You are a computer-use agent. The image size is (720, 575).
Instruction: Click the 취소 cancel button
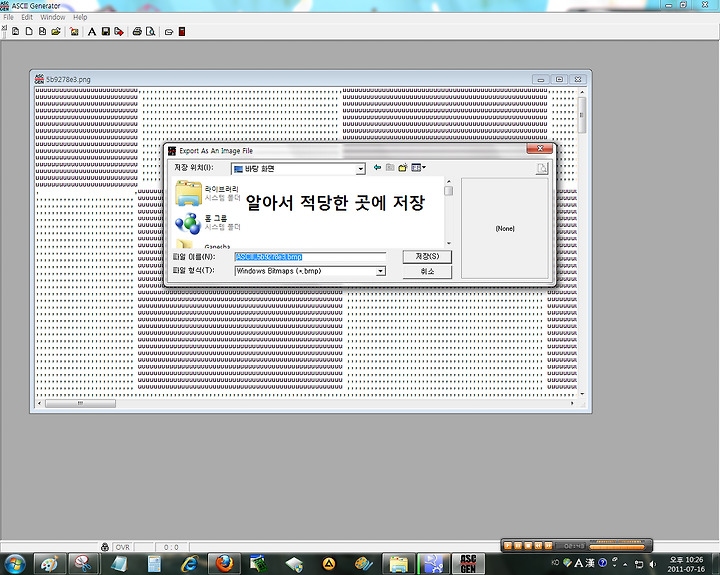point(427,271)
